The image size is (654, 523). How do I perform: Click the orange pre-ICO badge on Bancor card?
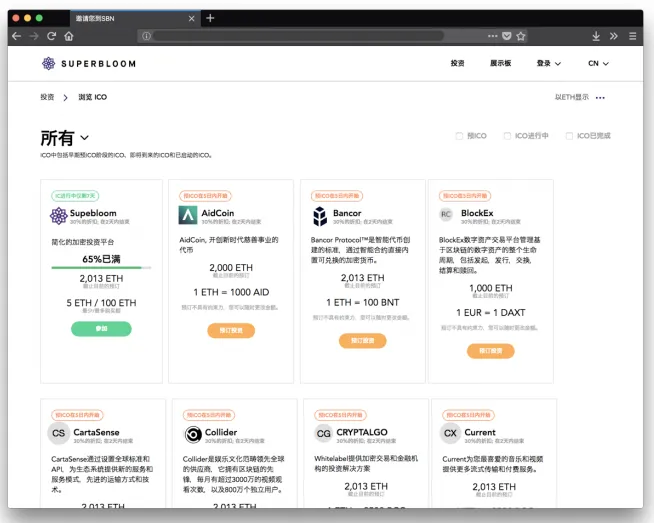point(337,196)
